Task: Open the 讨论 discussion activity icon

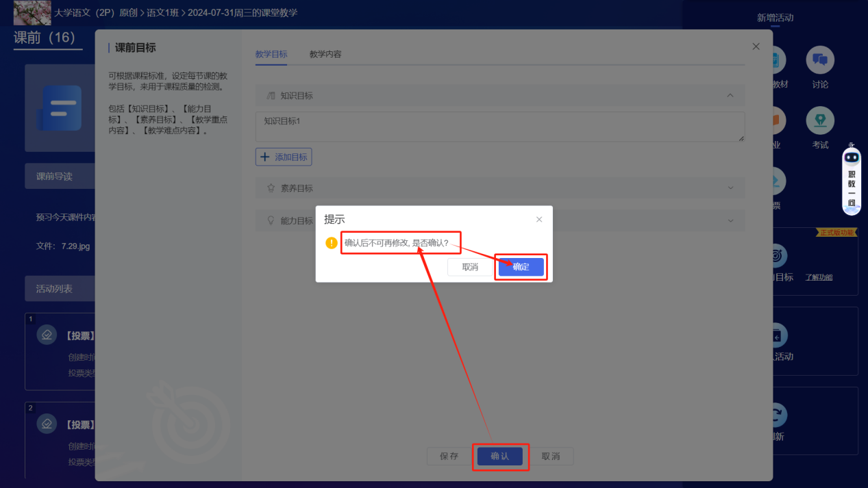Action: click(819, 61)
